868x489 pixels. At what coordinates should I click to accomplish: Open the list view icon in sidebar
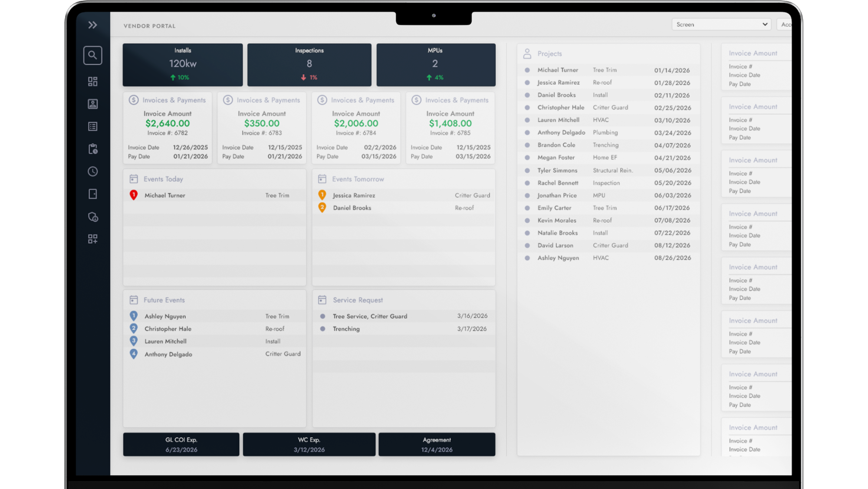[92, 126]
